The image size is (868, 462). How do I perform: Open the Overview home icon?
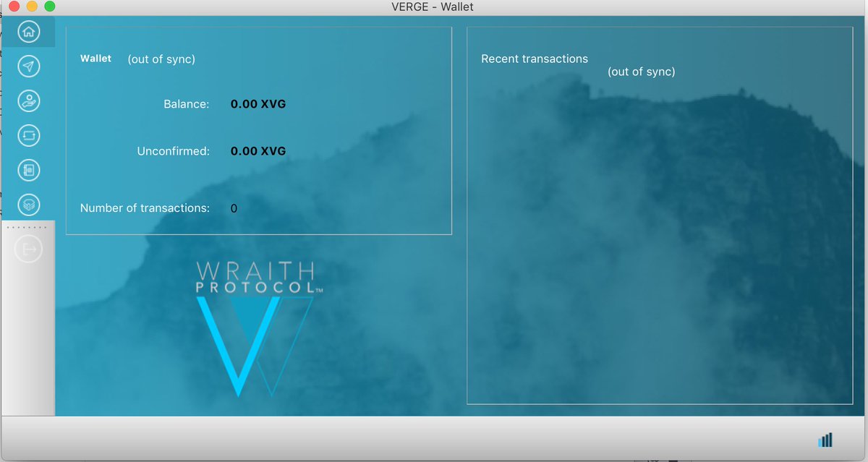[x=28, y=32]
